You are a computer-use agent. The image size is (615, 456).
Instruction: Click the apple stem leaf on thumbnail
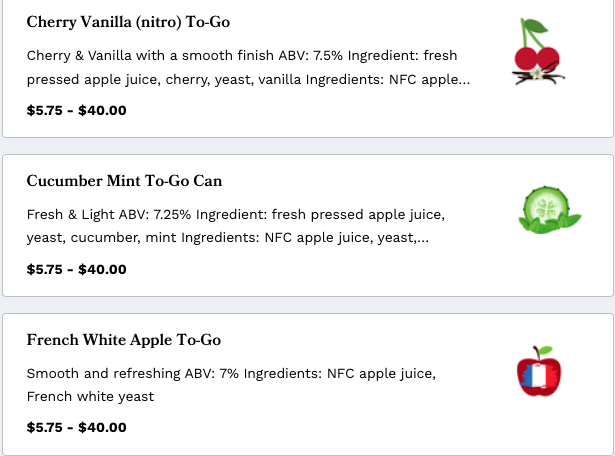545,350
